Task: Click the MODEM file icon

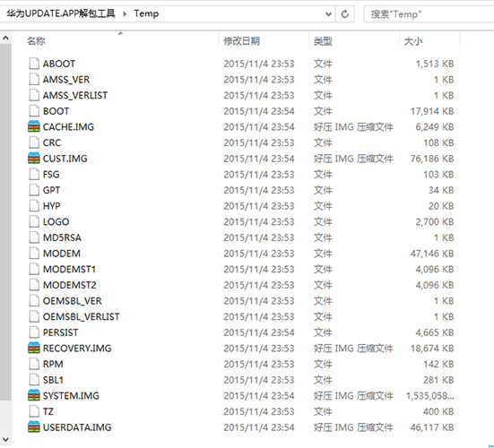Action: point(34,254)
